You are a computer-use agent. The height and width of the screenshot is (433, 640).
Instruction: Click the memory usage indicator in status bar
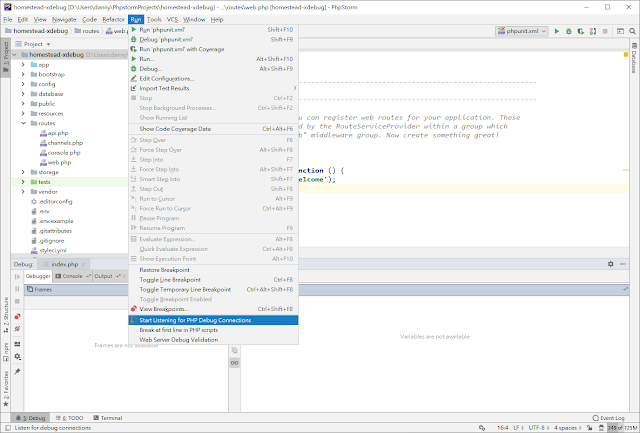tap(622, 428)
